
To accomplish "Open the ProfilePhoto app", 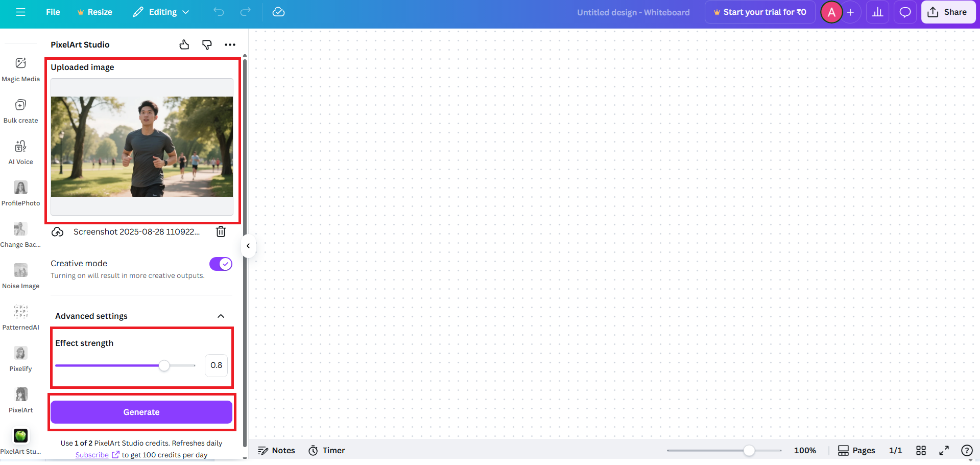I will 20,193.
